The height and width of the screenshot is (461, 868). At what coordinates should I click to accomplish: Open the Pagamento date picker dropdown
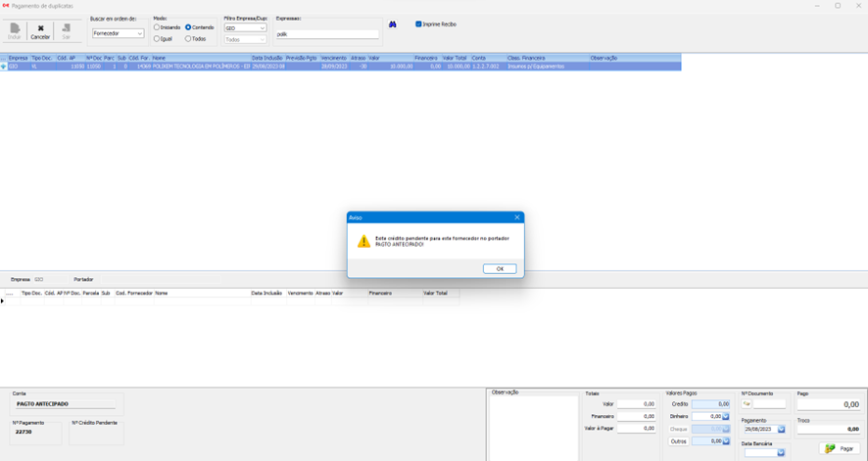click(781, 429)
